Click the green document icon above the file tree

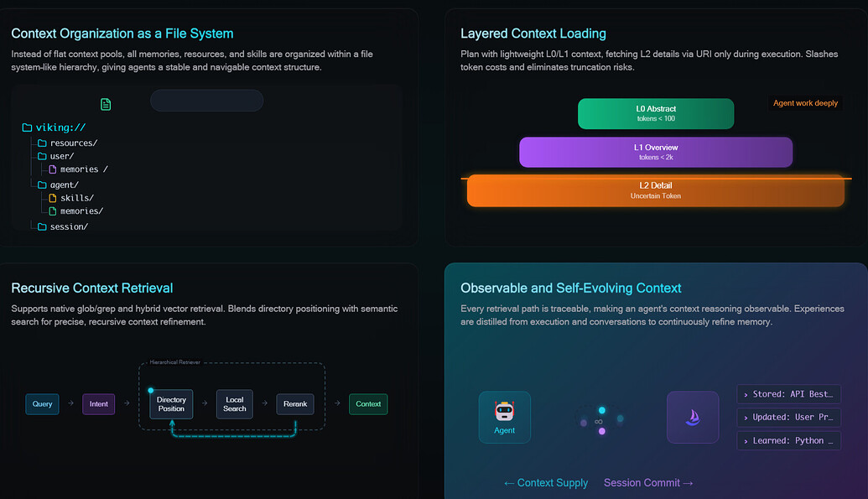click(106, 104)
